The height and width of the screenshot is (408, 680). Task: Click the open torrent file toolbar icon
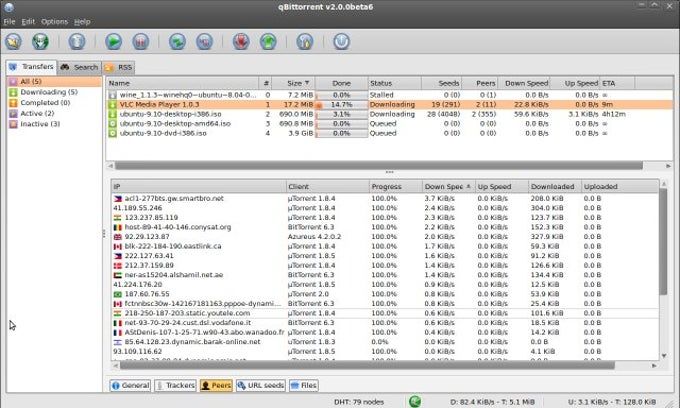14,42
